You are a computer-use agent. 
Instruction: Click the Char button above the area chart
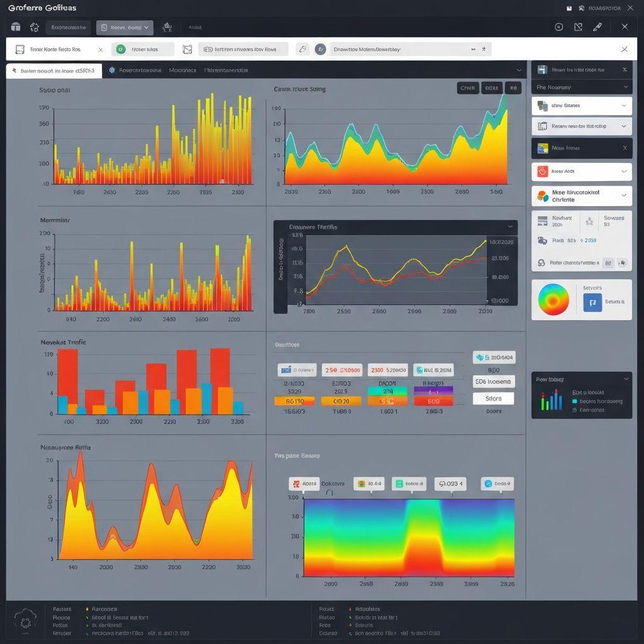click(468, 88)
